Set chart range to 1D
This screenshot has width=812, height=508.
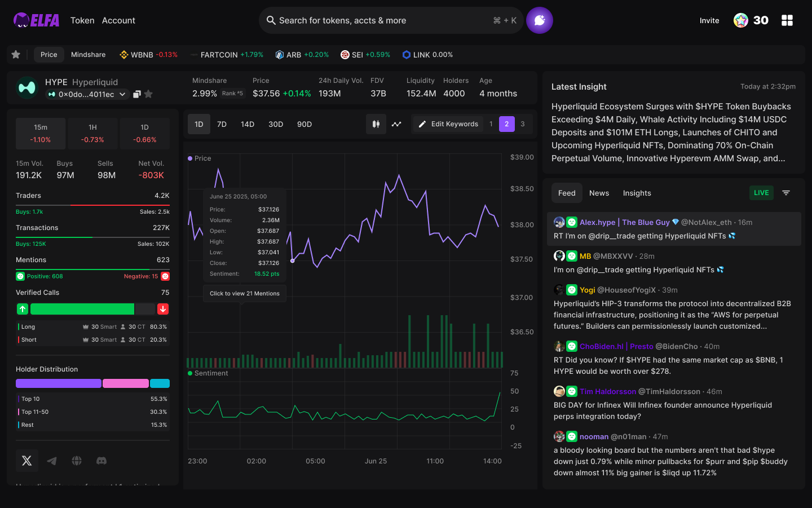click(199, 124)
